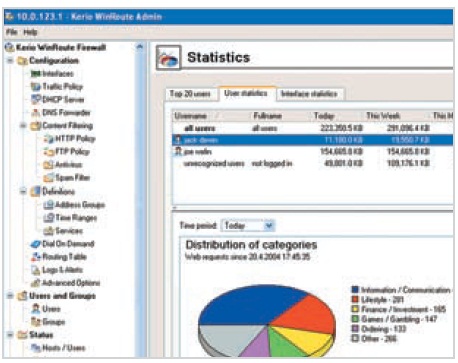This screenshot has height=363, width=458.
Task: Collapse the Configuration tree node
Action: (x=10, y=61)
